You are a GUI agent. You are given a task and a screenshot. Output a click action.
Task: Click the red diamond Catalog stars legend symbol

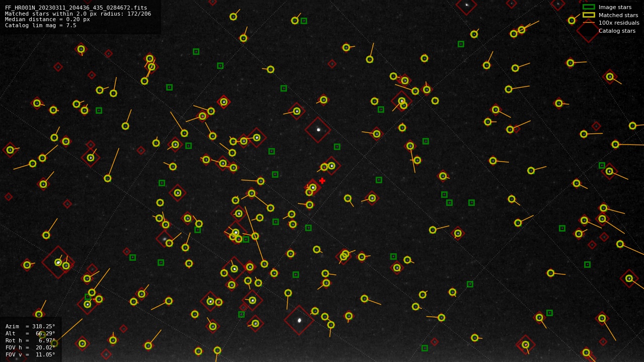pos(589,31)
